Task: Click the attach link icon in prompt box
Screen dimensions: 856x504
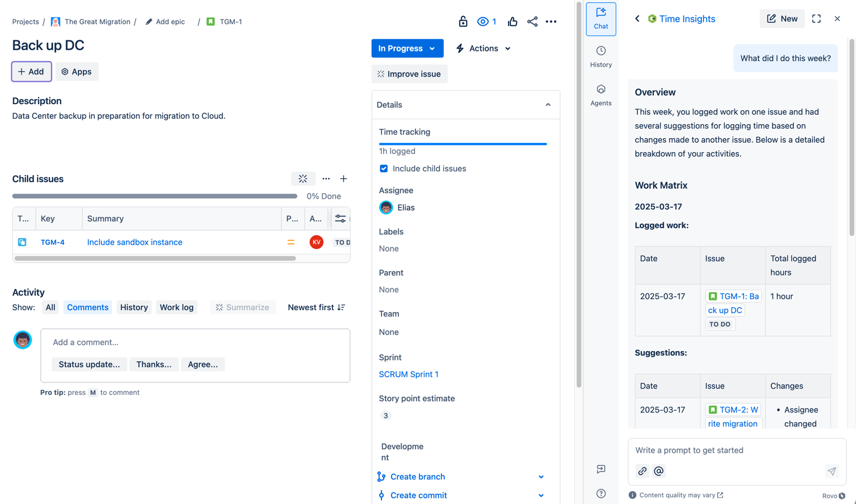Action: tap(642, 472)
